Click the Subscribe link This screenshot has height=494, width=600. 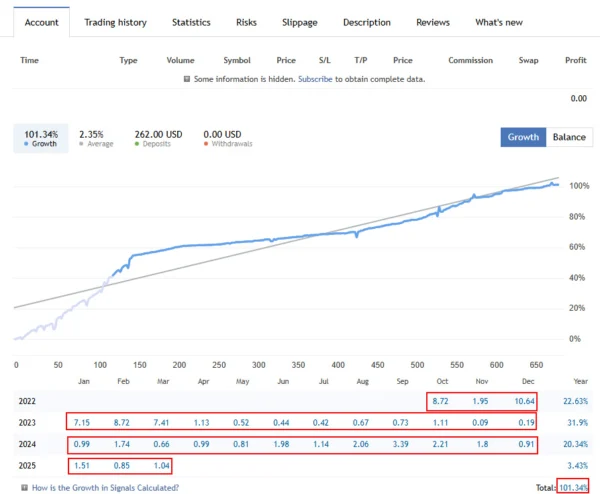click(315, 78)
